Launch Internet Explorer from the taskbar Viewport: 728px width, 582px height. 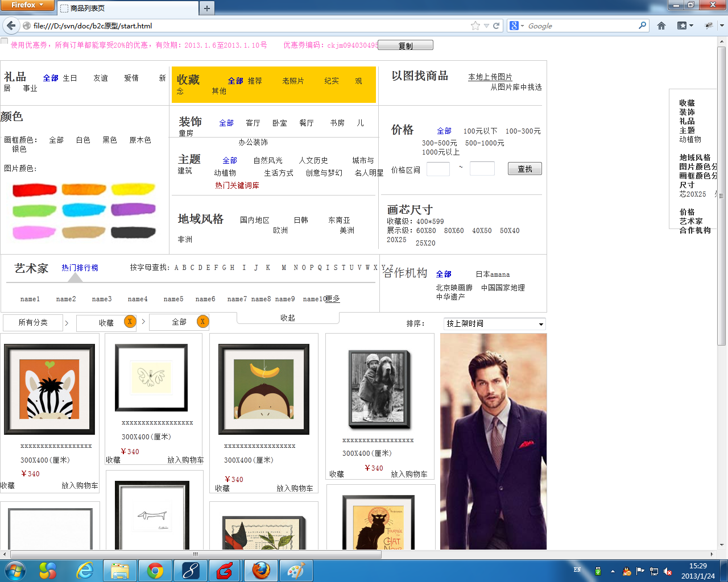coord(84,571)
